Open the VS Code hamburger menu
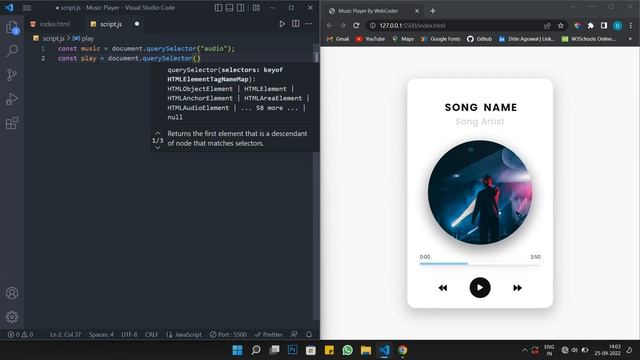The width and height of the screenshot is (640, 360). tap(27, 8)
